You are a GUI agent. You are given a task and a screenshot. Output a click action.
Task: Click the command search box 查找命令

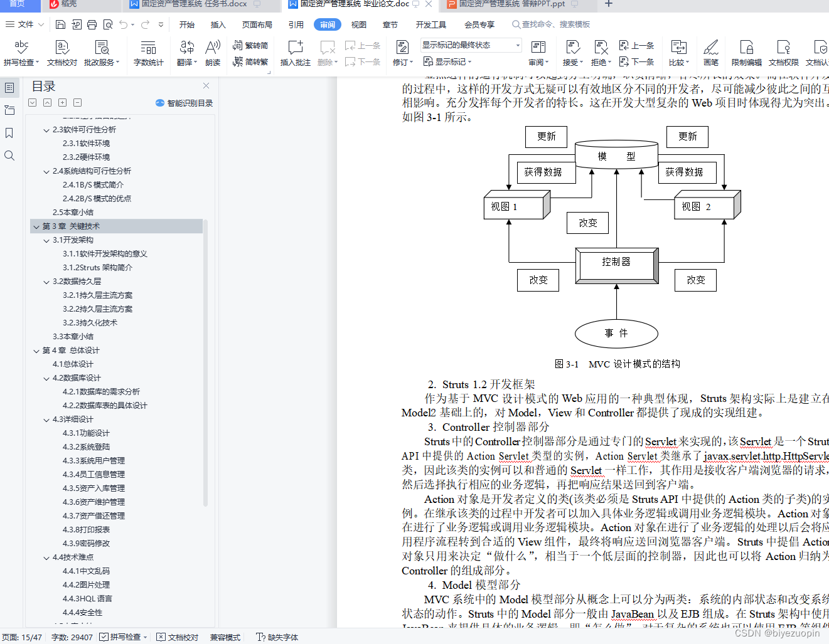pos(551,24)
